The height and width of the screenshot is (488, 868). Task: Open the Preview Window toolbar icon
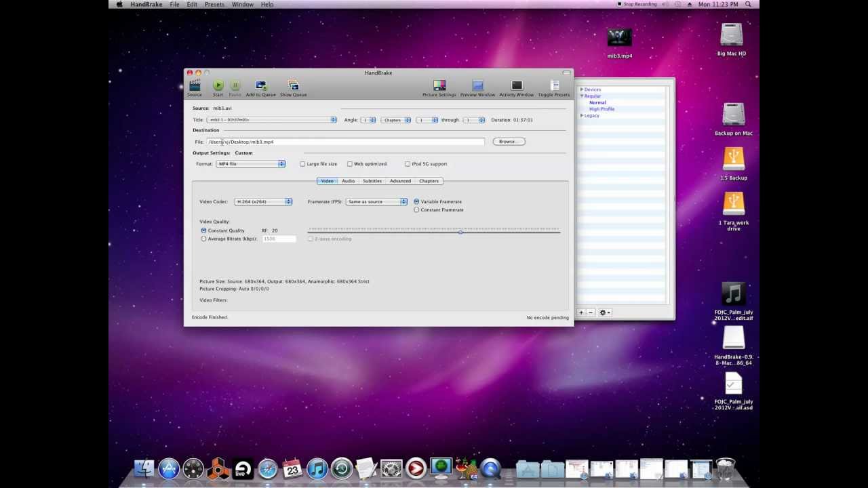coord(477,85)
